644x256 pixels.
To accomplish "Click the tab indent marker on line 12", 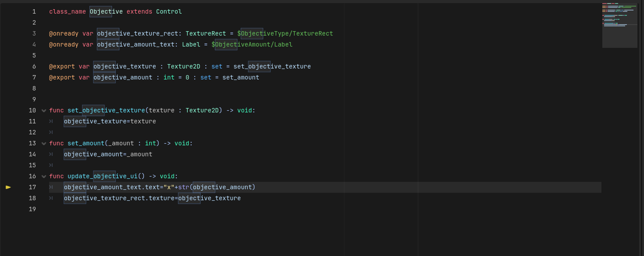I will tap(51, 132).
